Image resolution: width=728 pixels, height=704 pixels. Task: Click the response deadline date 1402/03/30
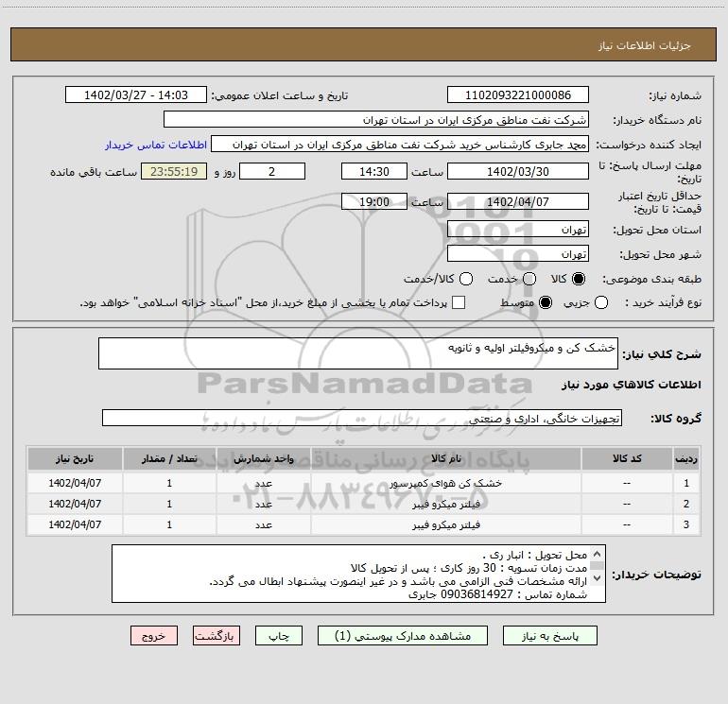point(518,172)
